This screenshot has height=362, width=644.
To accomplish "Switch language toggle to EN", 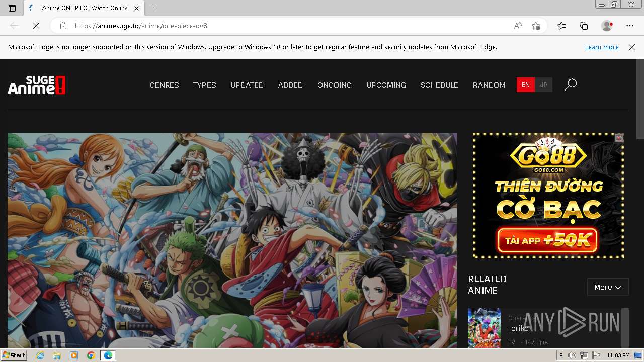I will click(525, 85).
